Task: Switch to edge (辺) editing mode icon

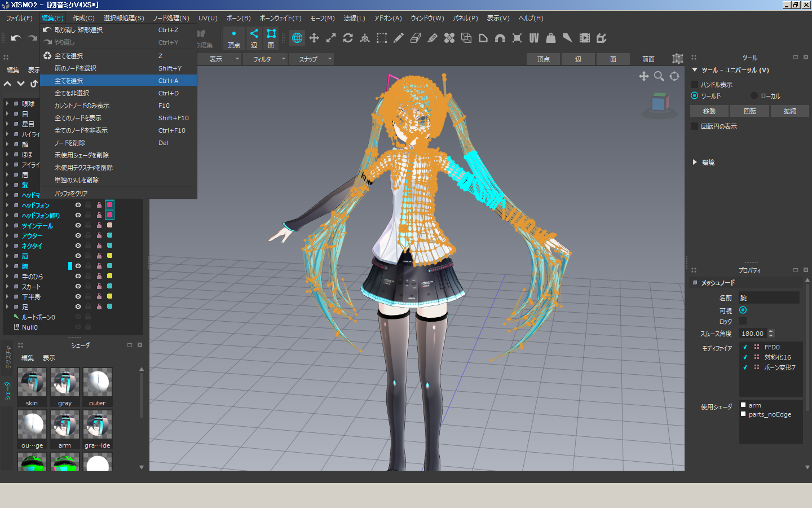Action: (254, 38)
